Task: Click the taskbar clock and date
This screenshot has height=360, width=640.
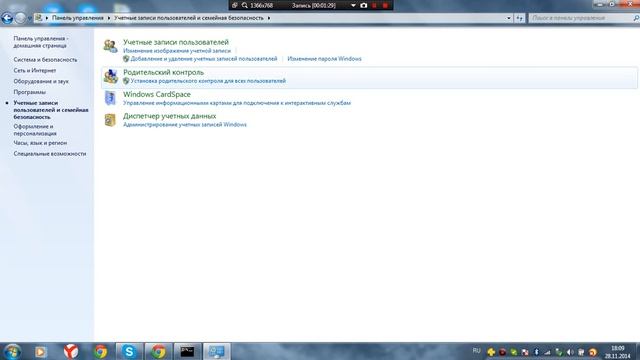Action: 618,352
